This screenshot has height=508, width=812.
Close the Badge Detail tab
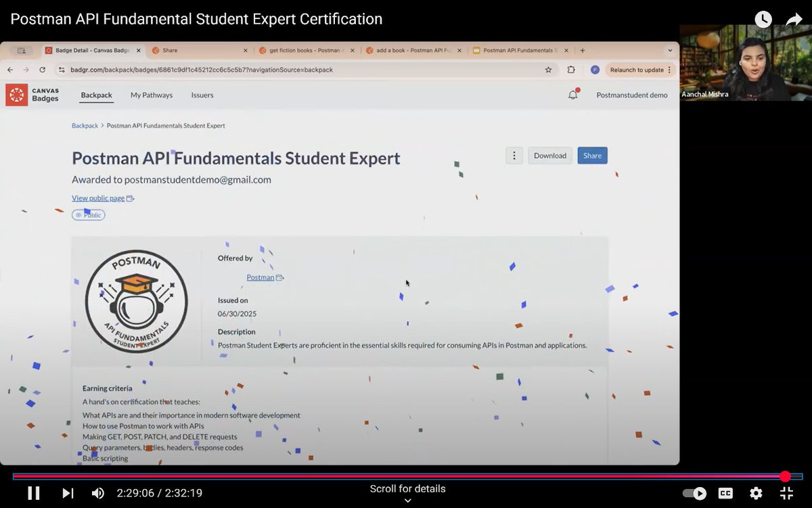137,50
